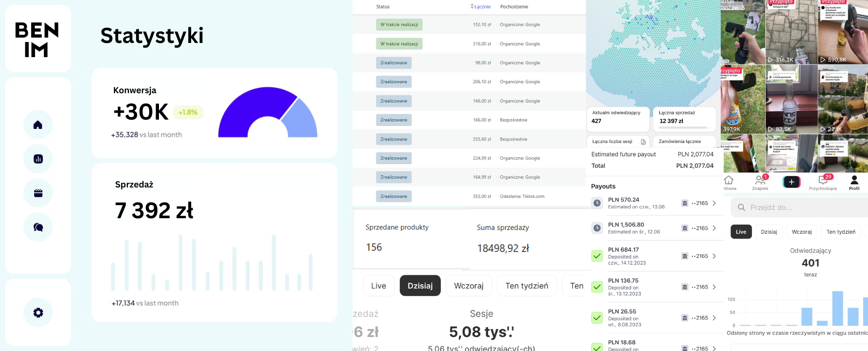The height and width of the screenshot is (351, 868).
Task: Click the Odesłanie: Tiktok.com source entry
Action: point(522,196)
